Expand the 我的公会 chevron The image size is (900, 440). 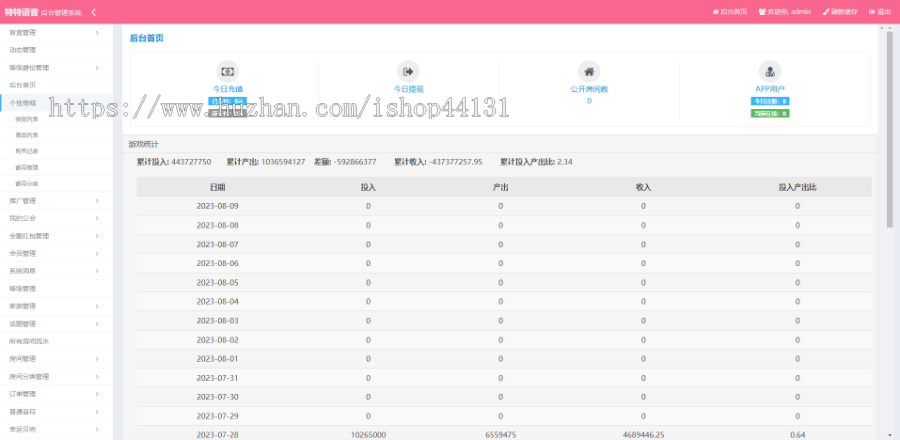(x=97, y=218)
